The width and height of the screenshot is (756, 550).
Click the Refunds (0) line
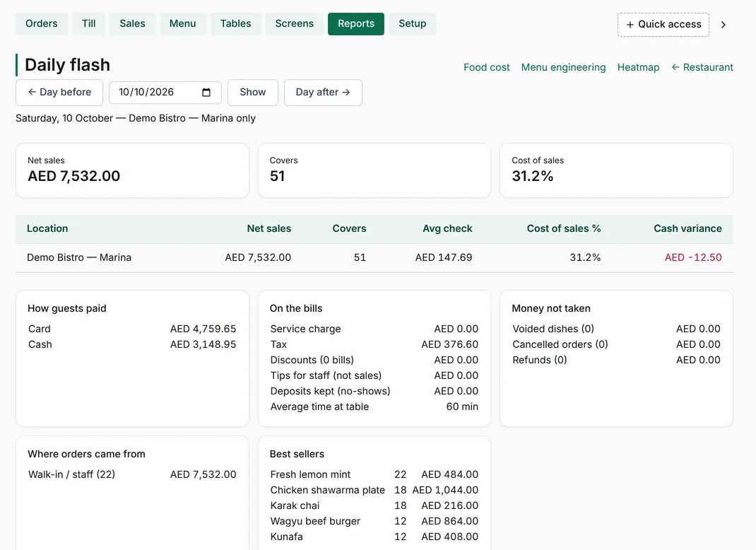[x=616, y=360]
